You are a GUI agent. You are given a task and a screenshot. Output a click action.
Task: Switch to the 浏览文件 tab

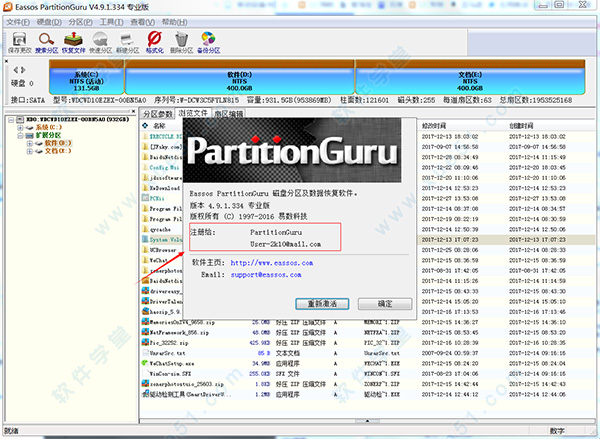click(x=193, y=113)
